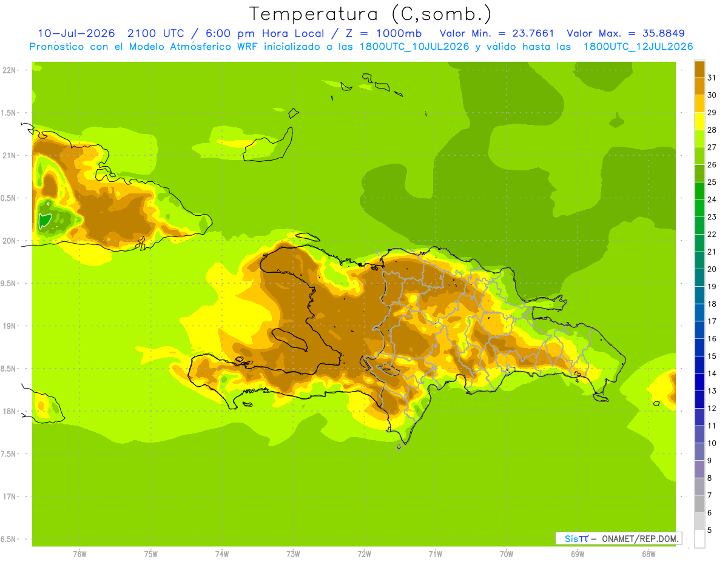The height and width of the screenshot is (562, 728).
Task: Click the 22N latitude label
Action: [x=10, y=70]
